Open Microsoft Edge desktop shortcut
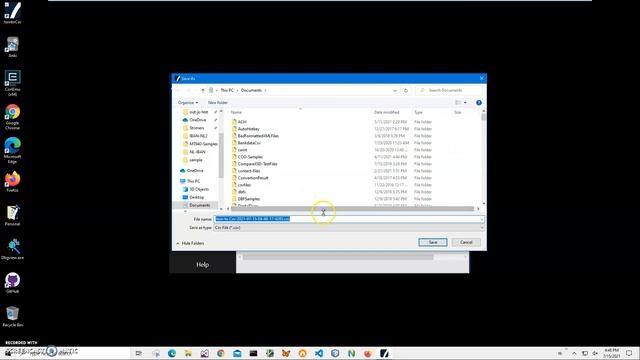 coord(12,150)
